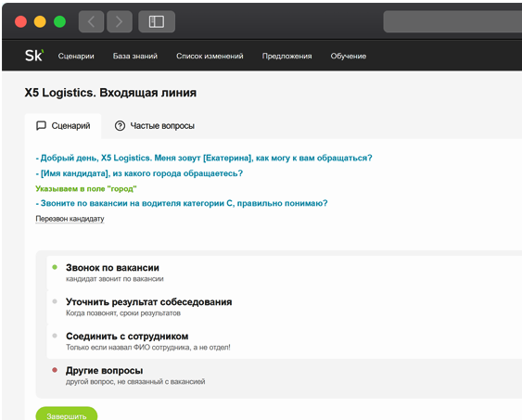
Task: Select the Соединить с сотрудником option
Action: pos(285,341)
